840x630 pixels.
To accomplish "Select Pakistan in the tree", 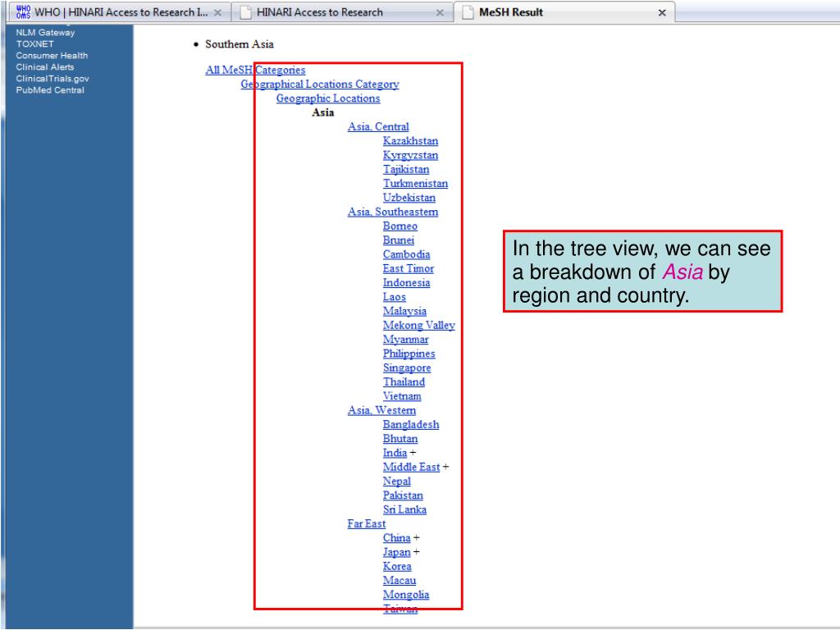I will [403, 495].
